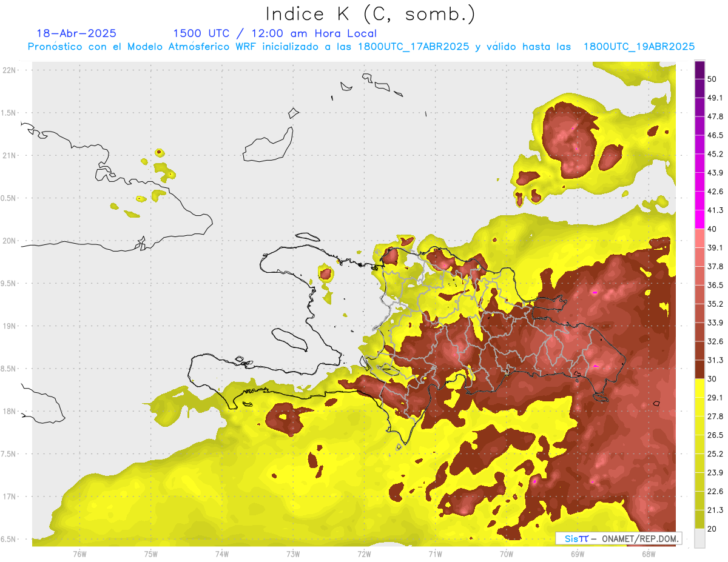Screen dimensions: 728x562
Task: Pick the gray swatch below the 20 label
Action: 699,538
